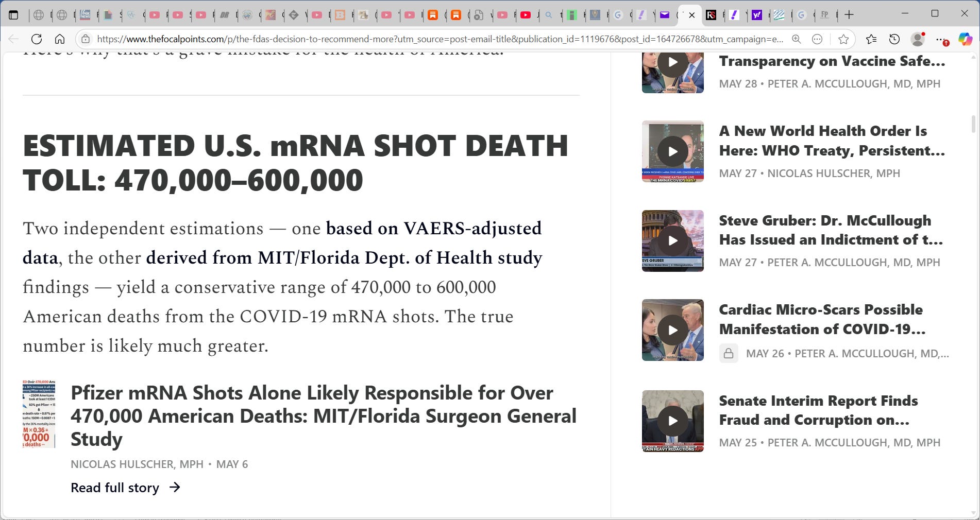980x520 pixels.
Task: Go to the browser home page
Action: point(60,39)
